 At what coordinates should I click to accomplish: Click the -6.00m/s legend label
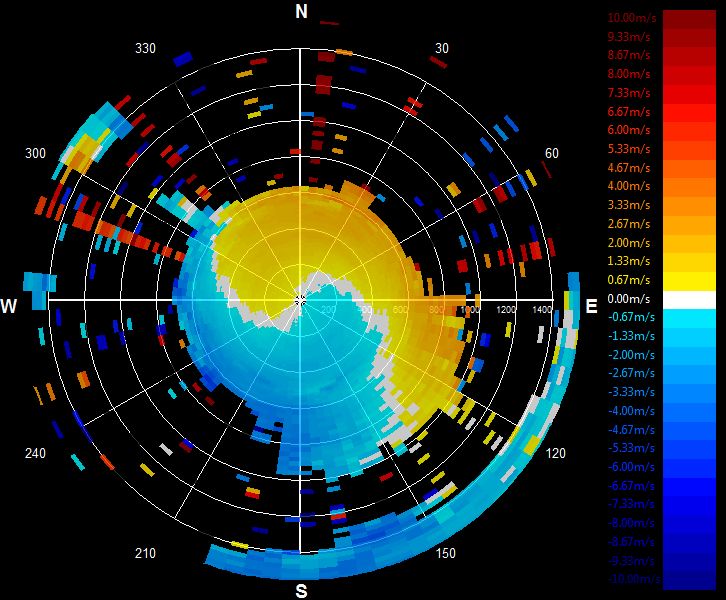[x=631, y=467]
